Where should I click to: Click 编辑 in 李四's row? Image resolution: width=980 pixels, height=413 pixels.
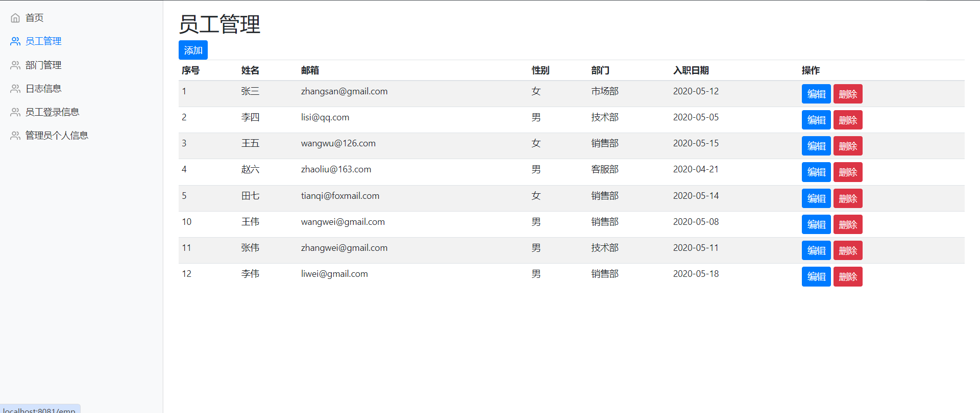click(816, 120)
